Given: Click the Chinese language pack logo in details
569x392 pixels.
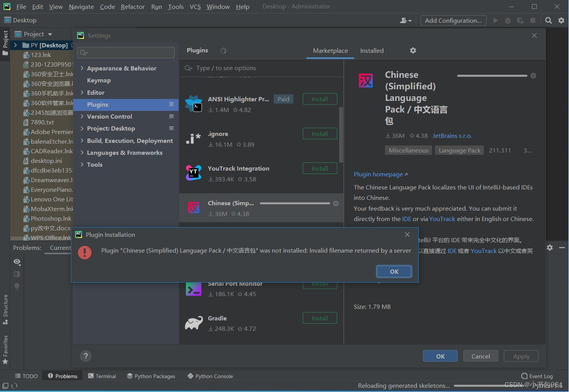Looking at the screenshot, I should coord(365,80).
